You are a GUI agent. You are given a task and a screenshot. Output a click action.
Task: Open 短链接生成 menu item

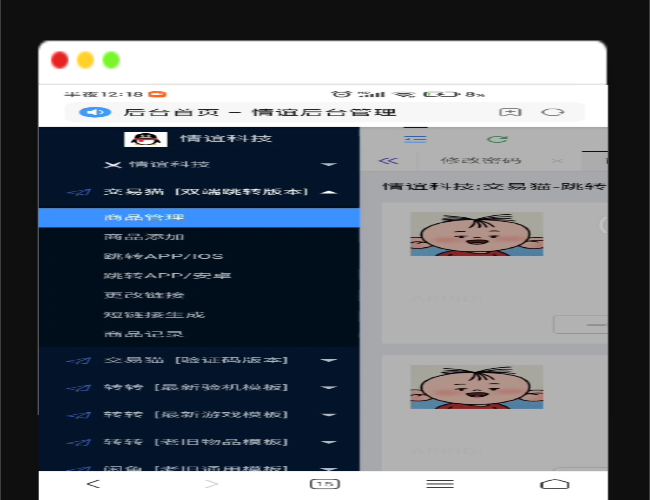[x=154, y=315]
